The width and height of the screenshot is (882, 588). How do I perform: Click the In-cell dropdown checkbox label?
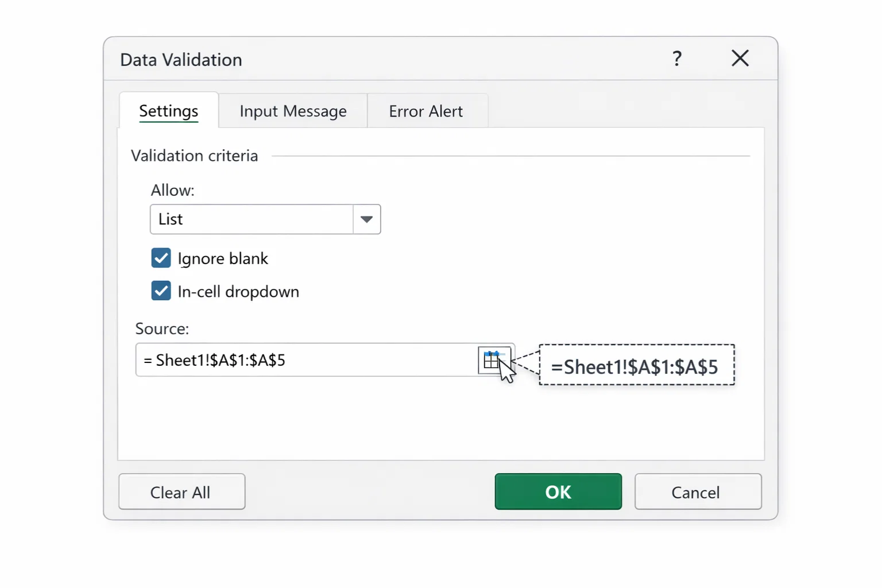pos(238,291)
